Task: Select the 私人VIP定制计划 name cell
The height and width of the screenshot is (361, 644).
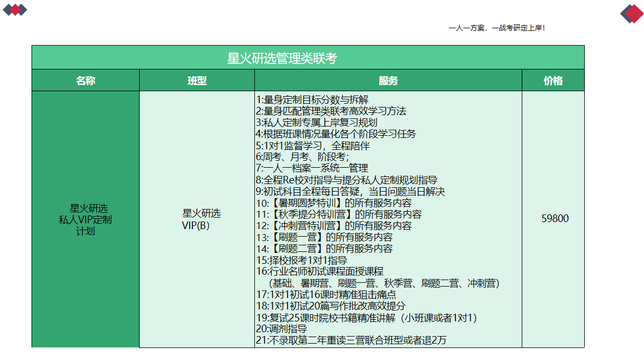Action: point(85,220)
